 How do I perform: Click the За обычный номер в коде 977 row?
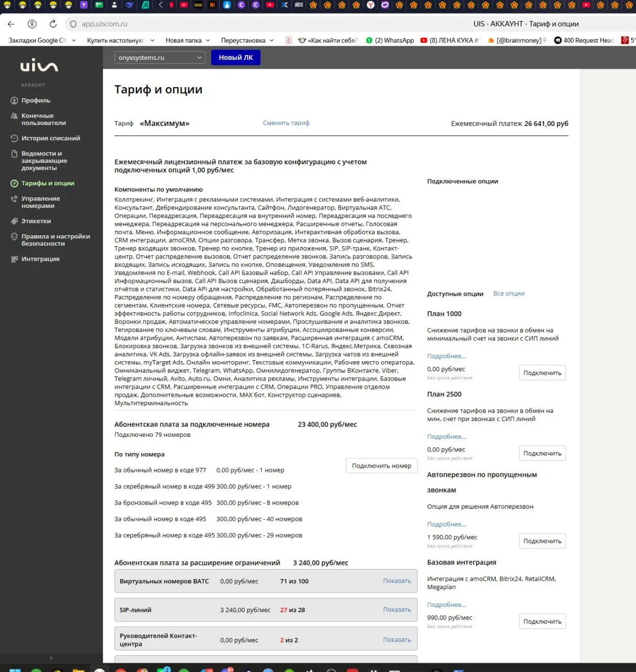tap(200, 470)
